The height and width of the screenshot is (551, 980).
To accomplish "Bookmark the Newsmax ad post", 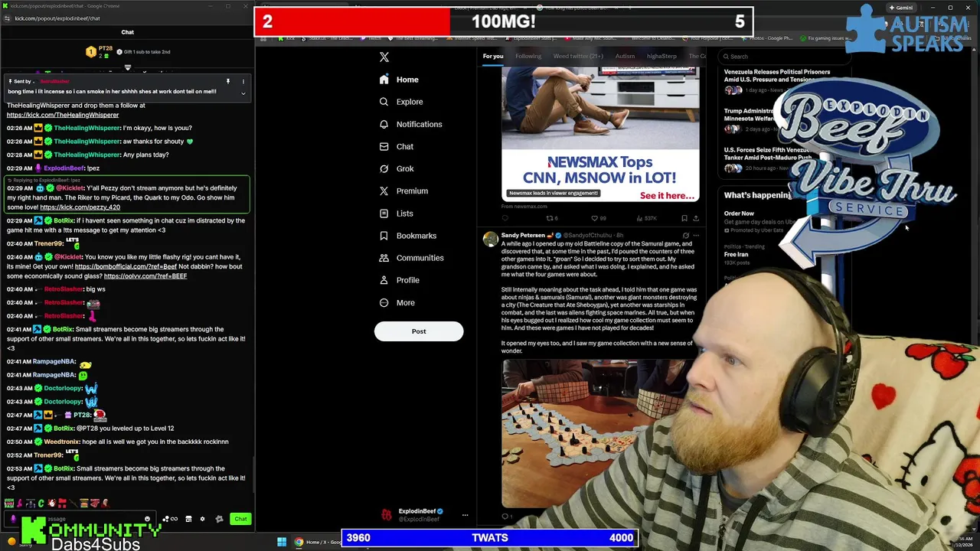I will (x=684, y=218).
